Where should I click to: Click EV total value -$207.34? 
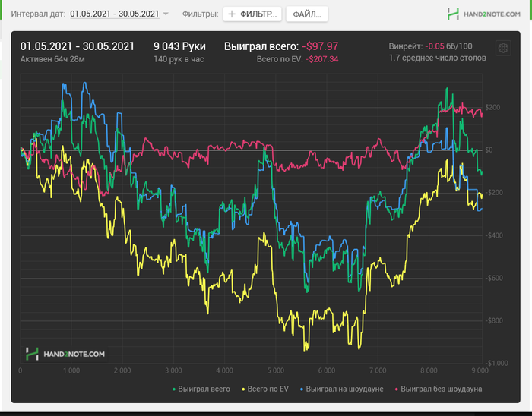pyautogui.click(x=321, y=59)
